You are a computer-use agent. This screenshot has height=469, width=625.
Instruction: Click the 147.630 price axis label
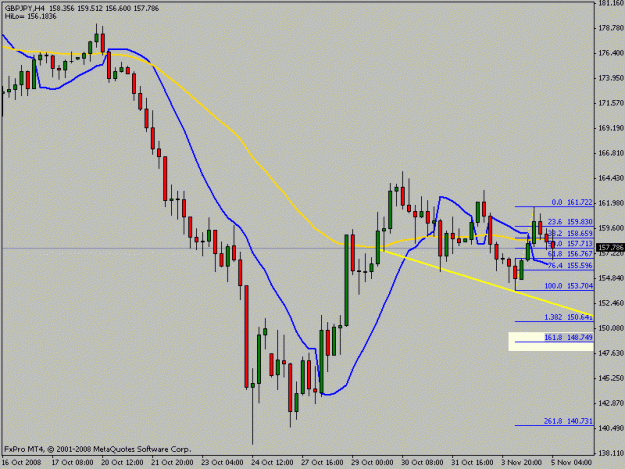611,353
